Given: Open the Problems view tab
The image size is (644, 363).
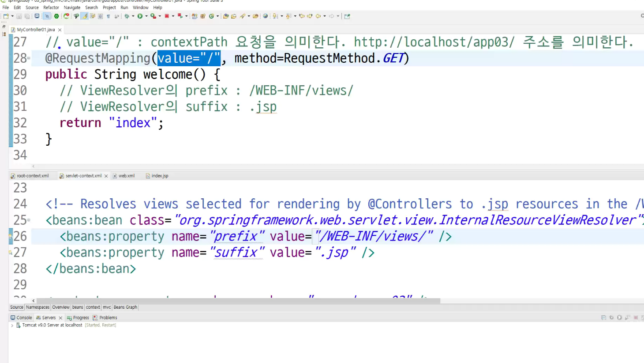Looking at the screenshot, I should [x=105, y=318].
